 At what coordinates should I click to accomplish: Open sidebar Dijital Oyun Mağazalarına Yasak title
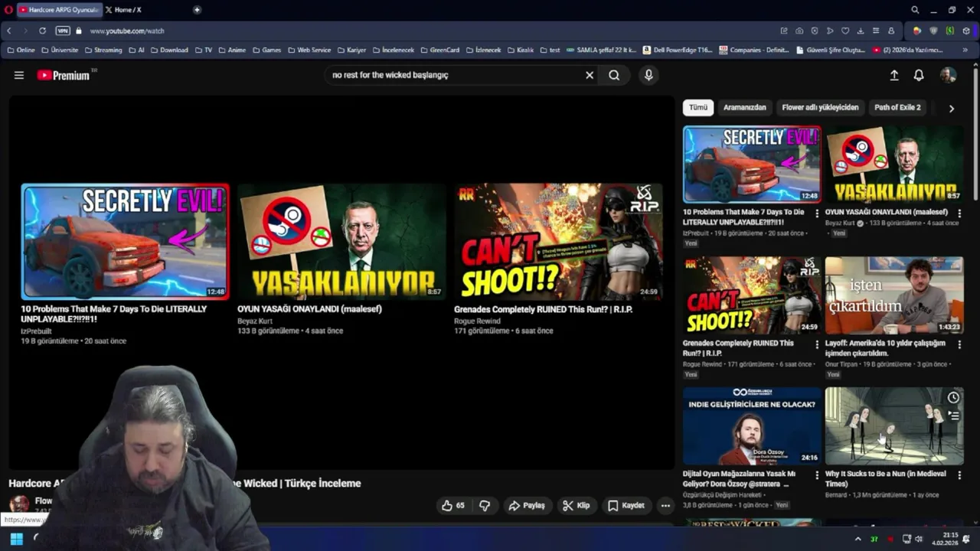click(740, 478)
